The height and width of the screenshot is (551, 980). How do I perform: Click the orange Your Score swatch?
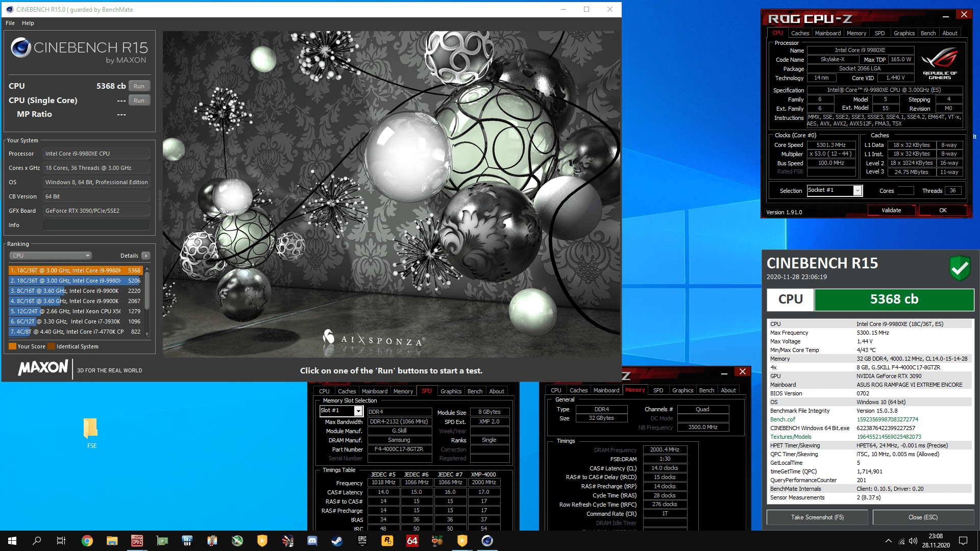pos(12,346)
